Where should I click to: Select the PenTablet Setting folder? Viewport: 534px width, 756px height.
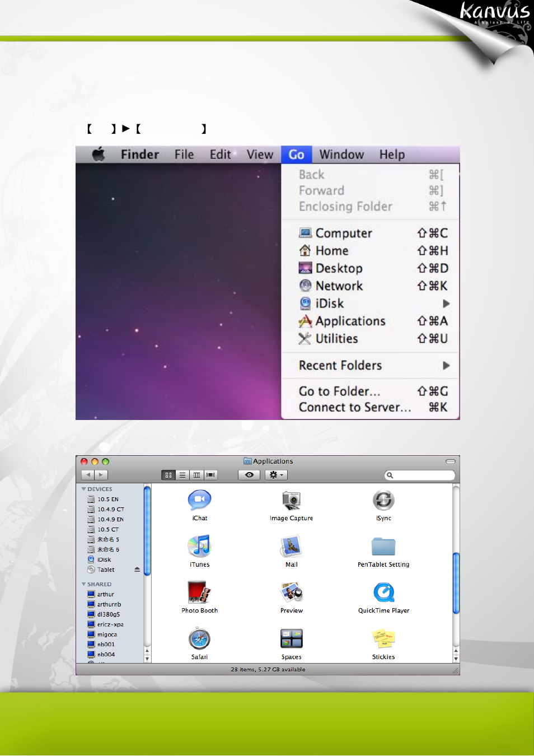(383, 547)
